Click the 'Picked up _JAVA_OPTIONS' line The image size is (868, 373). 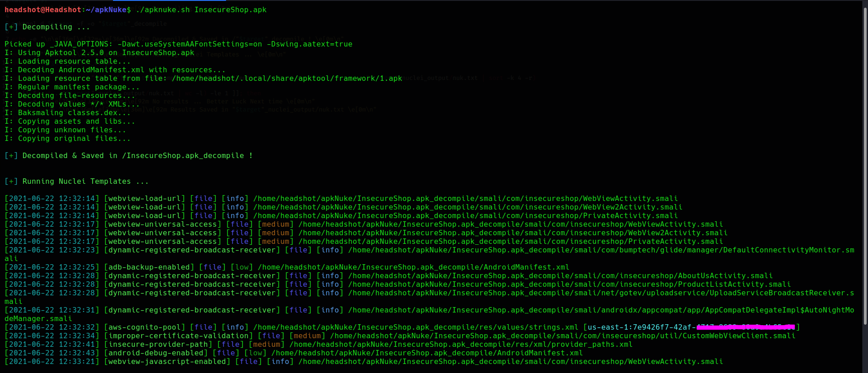coord(179,44)
